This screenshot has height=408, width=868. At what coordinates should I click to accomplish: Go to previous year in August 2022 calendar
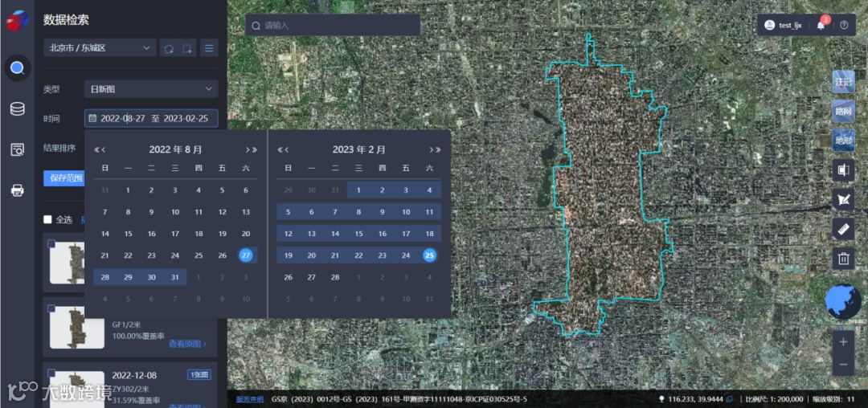point(96,150)
